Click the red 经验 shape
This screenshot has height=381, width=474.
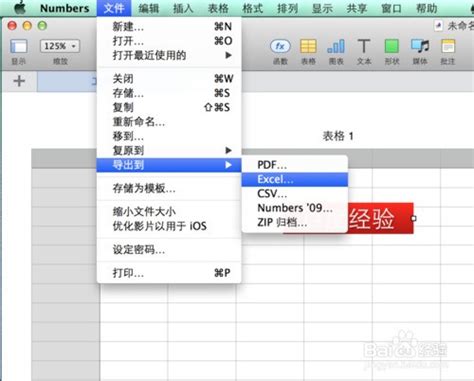(380, 218)
